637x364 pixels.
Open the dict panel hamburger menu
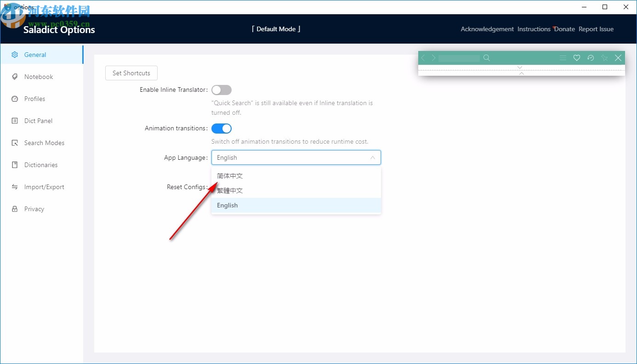tap(563, 58)
